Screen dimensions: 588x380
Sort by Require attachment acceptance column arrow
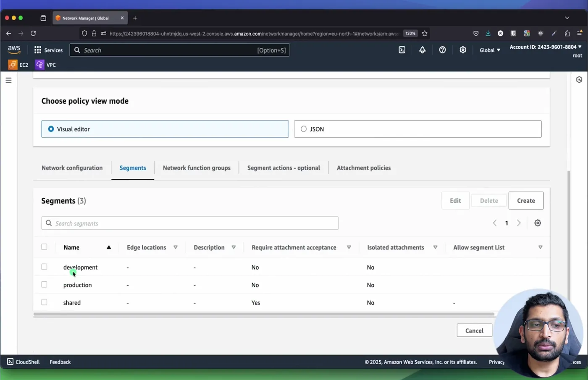[x=349, y=247]
